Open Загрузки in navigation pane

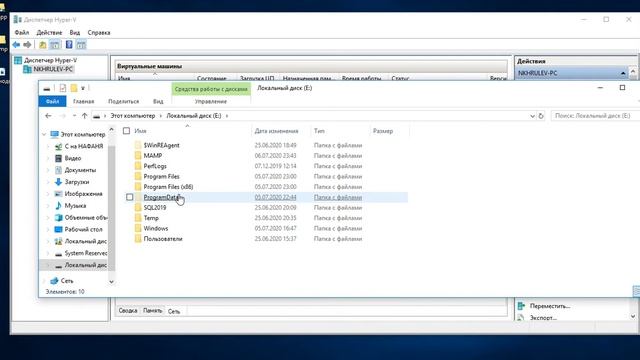tap(76, 182)
